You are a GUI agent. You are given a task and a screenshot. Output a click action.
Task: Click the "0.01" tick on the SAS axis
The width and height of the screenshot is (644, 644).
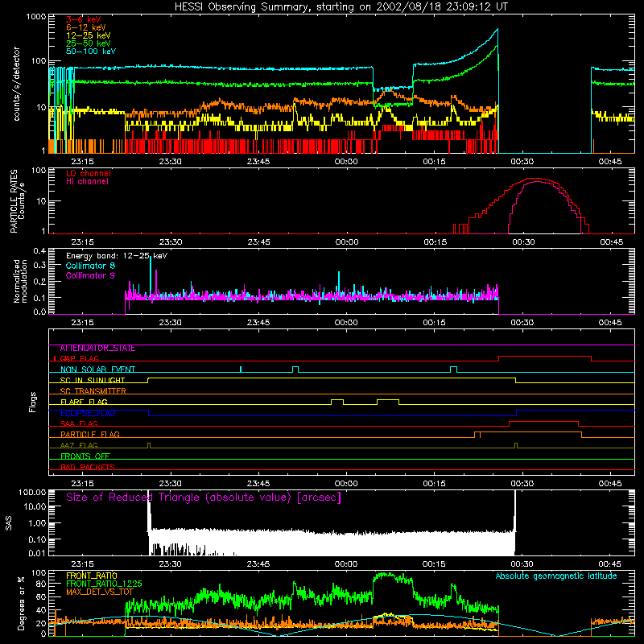tap(37, 553)
